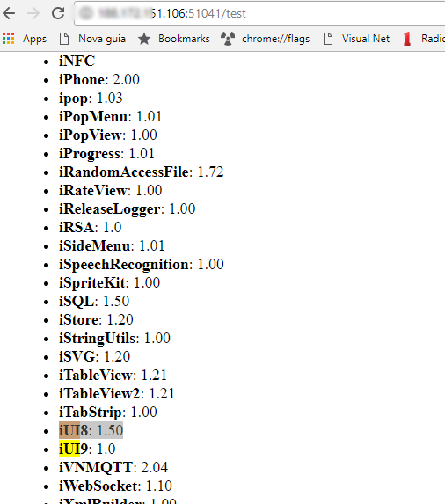Open the Apps grid shortcut icon

pyautogui.click(x=8, y=38)
